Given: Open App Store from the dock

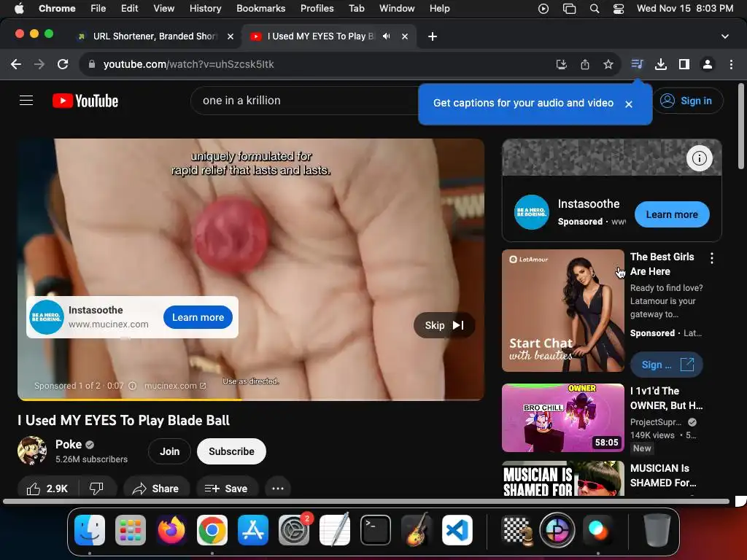Looking at the screenshot, I should [253, 530].
